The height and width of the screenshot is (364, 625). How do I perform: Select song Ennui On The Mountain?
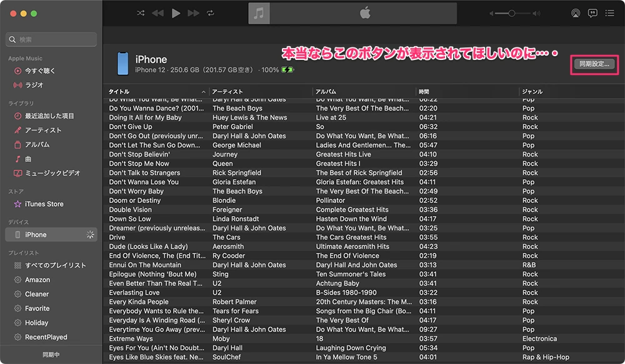pos(145,265)
